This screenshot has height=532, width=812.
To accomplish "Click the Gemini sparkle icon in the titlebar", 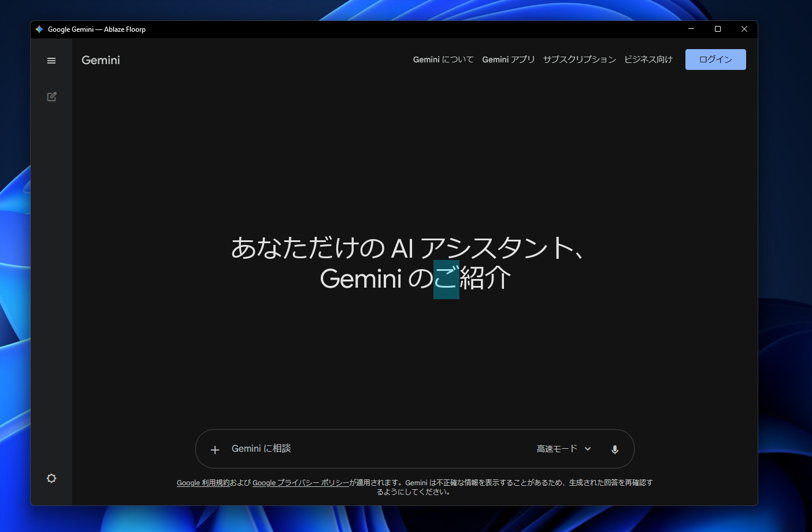I will click(39, 29).
